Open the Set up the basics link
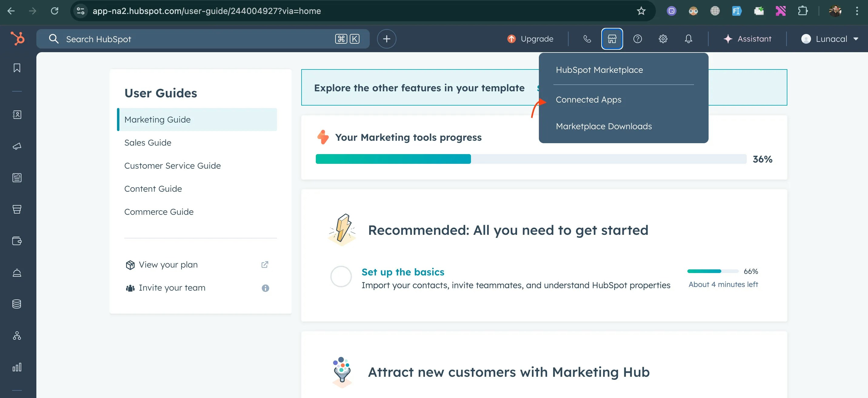 tap(403, 272)
